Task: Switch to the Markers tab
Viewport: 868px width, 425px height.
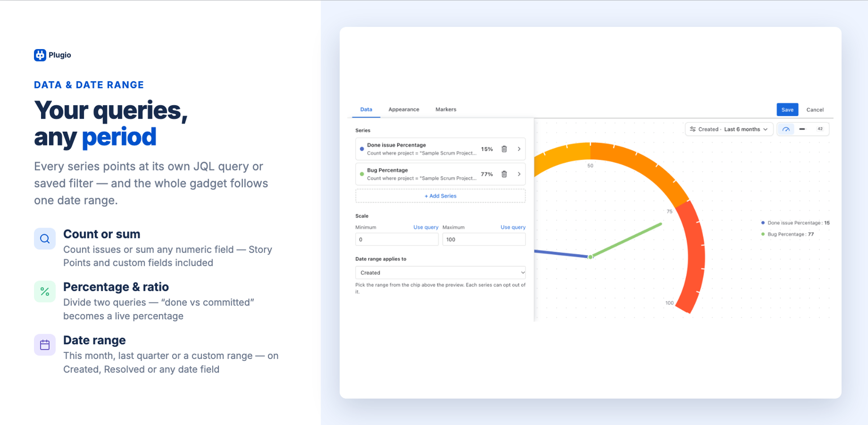Action: point(446,110)
